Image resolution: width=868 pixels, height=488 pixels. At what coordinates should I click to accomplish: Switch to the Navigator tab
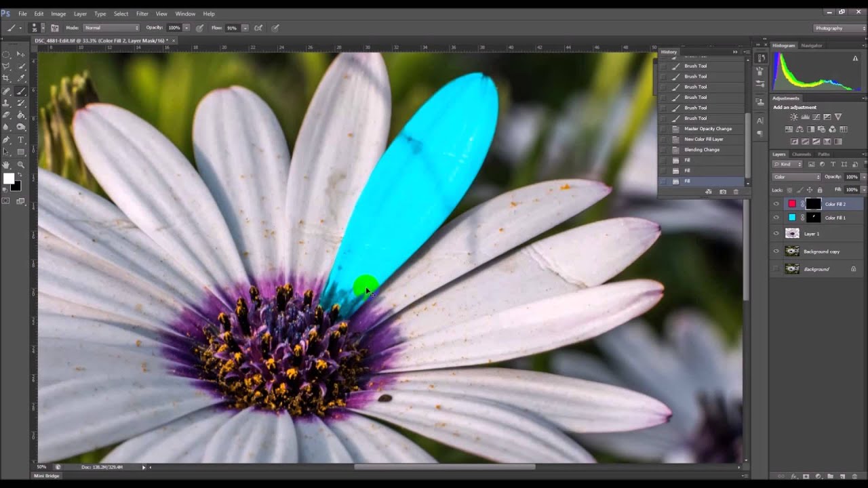coord(812,45)
